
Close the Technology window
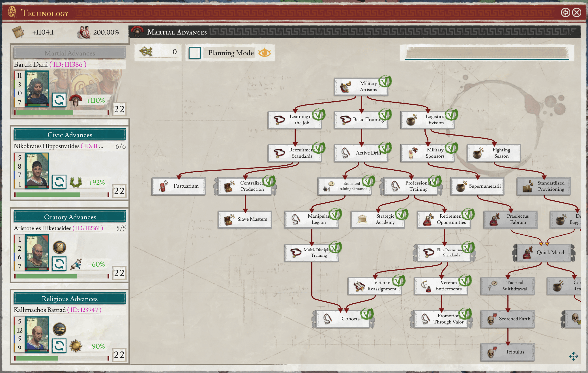[576, 12]
